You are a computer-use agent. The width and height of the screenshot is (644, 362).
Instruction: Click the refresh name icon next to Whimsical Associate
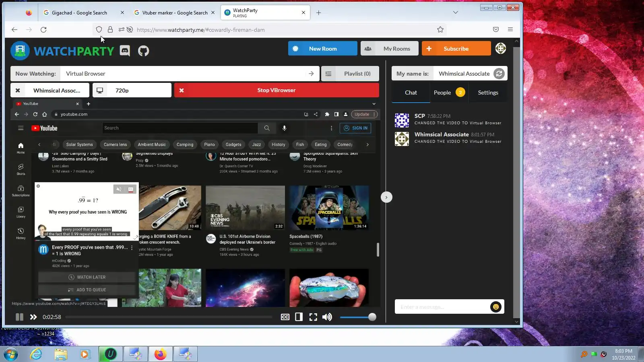499,74
